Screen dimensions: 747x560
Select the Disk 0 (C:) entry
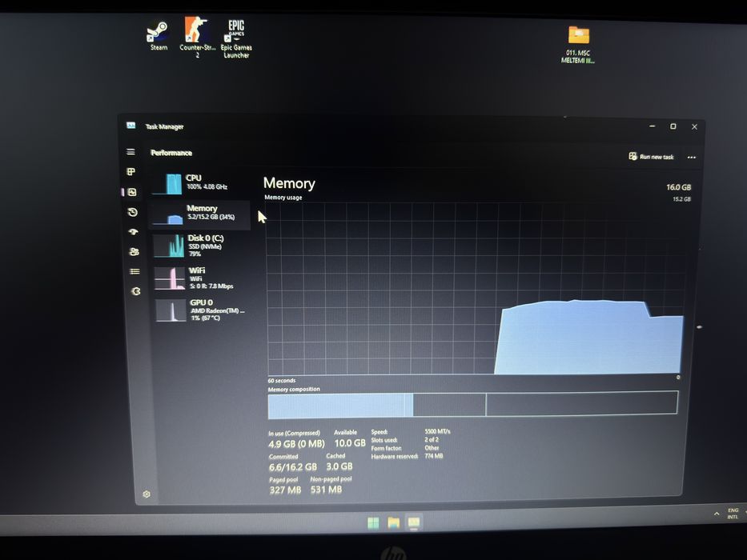point(200,246)
